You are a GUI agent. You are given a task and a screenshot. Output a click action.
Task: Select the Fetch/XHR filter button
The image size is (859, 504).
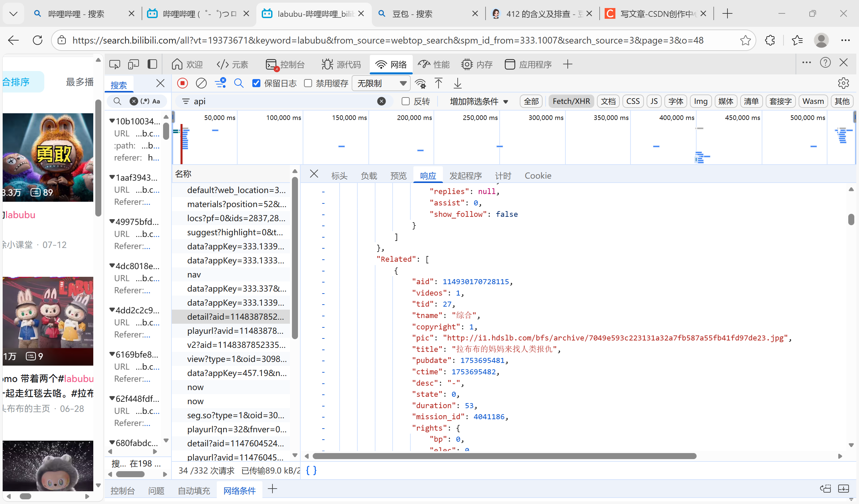tap(571, 102)
